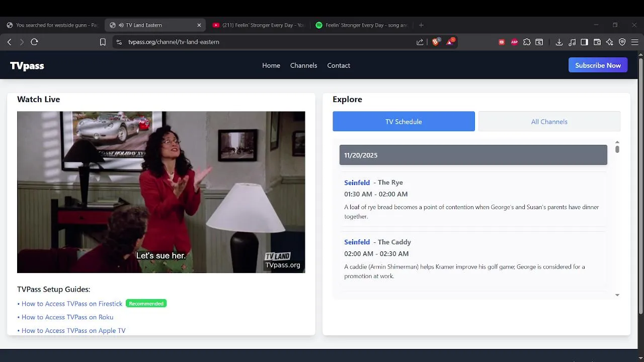This screenshot has height=362, width=644.
Task: Open How to Access TVPass on Roku
Action: [x=67, y=317]
